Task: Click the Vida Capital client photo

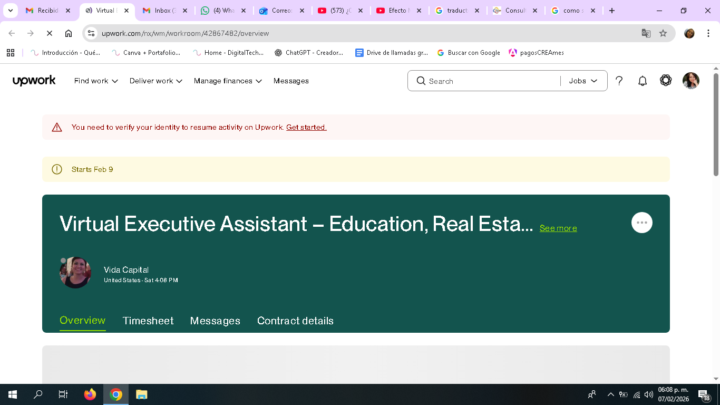Action: click(x=76, y=273)
